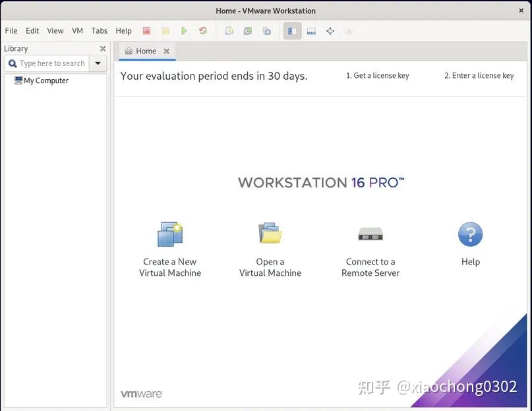Viewport: 532px width, 411px height.
Task: Reset the virtual machine
Action: [x=203, y=30]
